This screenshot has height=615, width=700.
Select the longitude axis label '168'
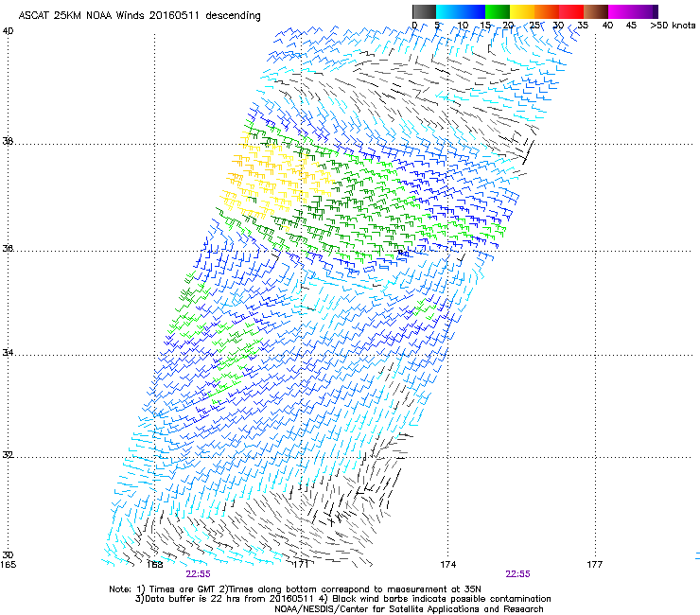[x=154, y=565]
